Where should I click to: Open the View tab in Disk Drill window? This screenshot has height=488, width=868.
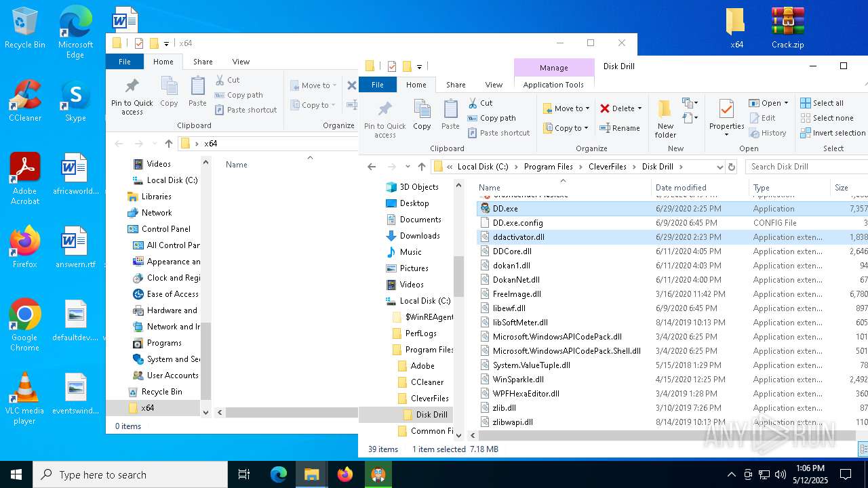click(494, 85)
